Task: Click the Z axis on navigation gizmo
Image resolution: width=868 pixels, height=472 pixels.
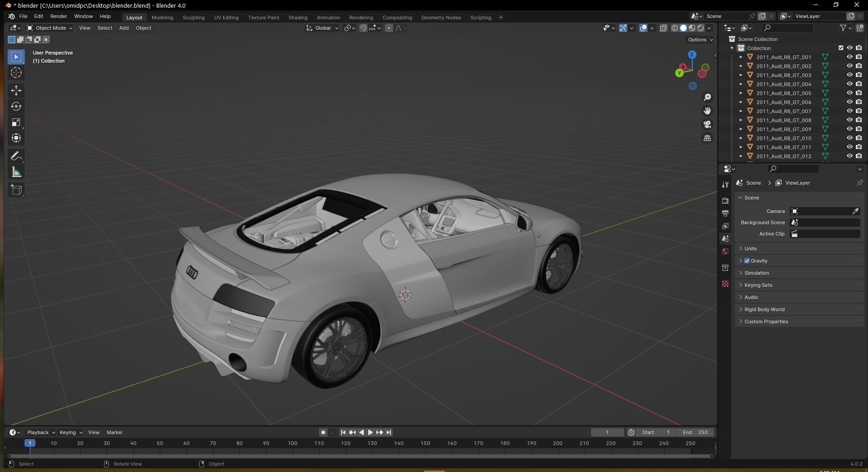Action: point(692,54)
